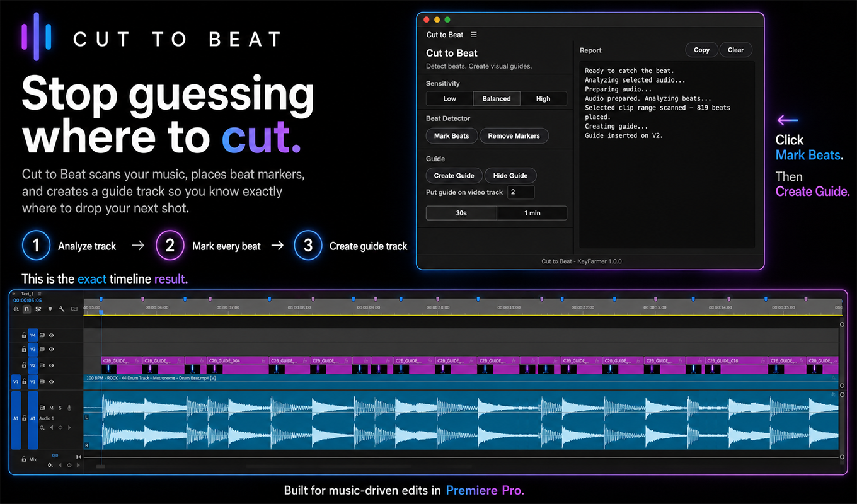
Task: Select the Test_1 sequence tab
Action: pyautogui.click(x=27, y=294)
